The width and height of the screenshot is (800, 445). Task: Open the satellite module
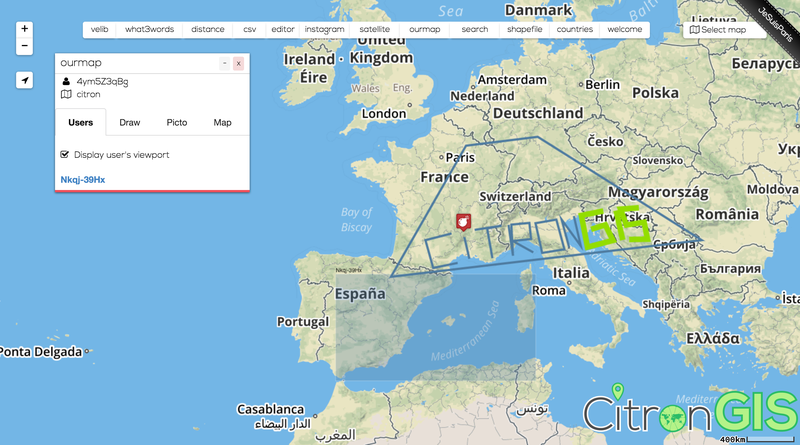tap(374, 30)
